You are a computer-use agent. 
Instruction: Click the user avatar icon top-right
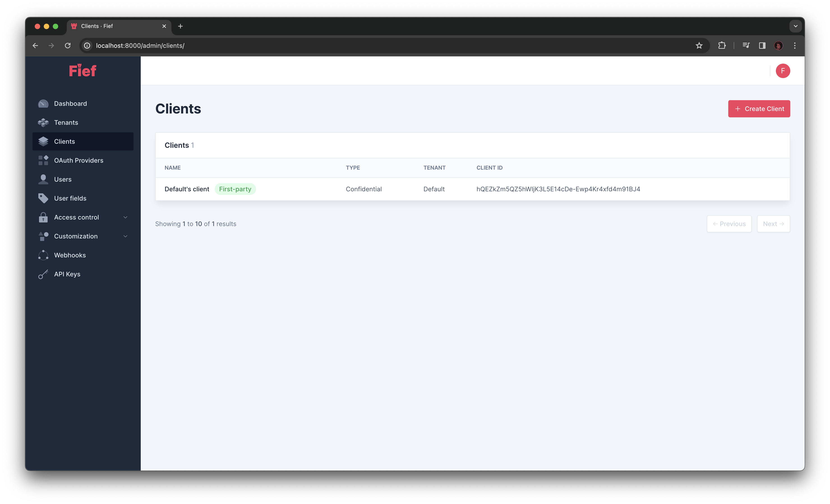pyautogui.click(x=783, y=71)
